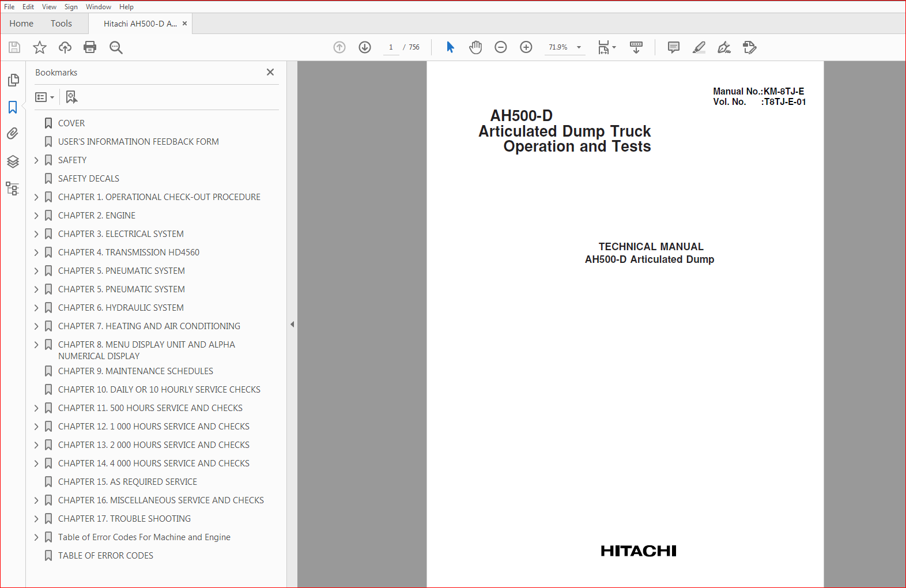Screen dimensions: 906x588
Task: Open the layers panel
Action: (x=13, y=161)
